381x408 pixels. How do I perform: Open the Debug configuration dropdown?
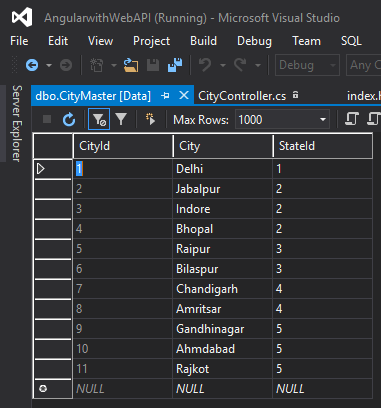307,65
